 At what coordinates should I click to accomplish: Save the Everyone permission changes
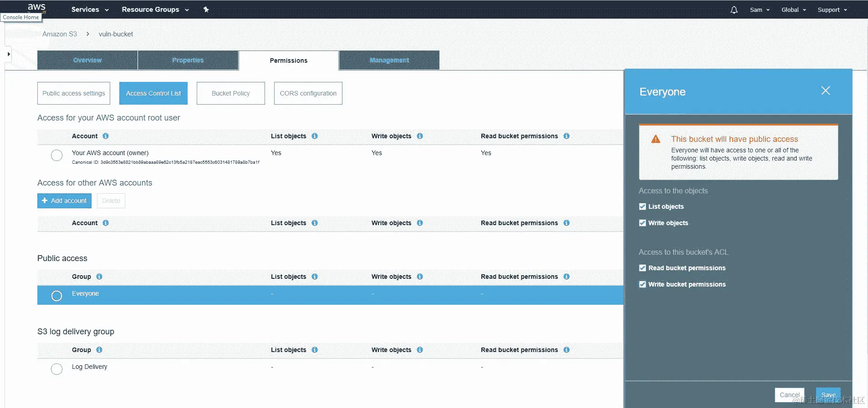click(828, 395)
